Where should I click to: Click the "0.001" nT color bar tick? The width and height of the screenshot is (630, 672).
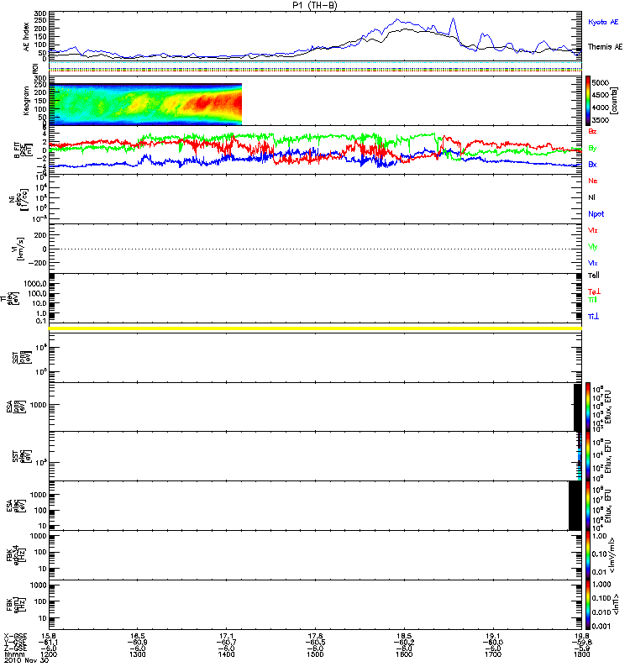pyautogui.click(x=601, y=626)
